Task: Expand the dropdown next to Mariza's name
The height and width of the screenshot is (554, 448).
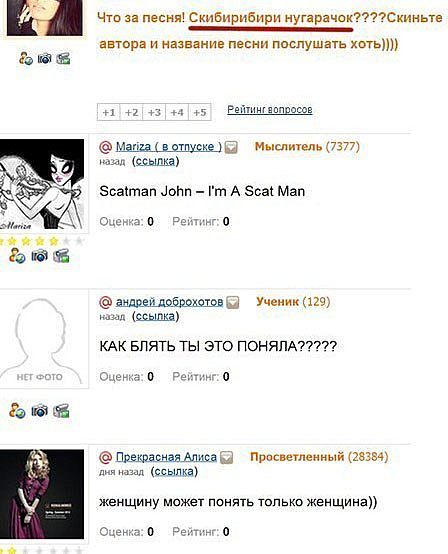Action: click(231, 147)
